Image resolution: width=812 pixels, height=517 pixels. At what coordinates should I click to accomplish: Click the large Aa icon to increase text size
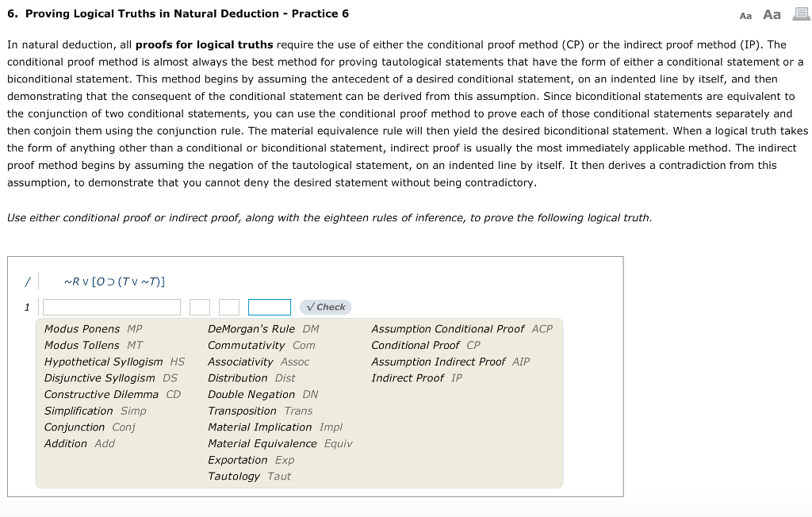(770, 13)
